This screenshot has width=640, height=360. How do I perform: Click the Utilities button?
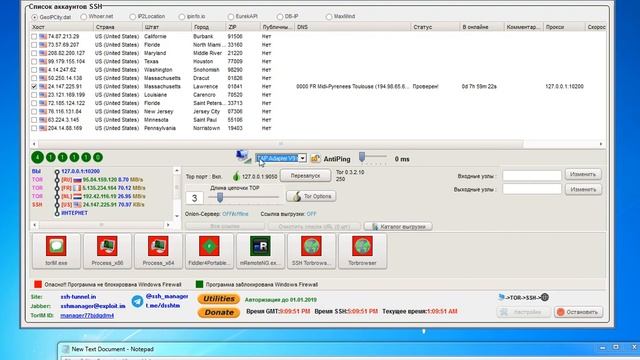click(219, 299)
